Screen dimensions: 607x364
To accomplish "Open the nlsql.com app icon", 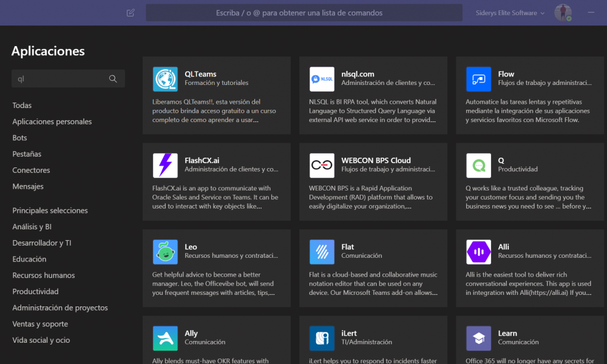I will pyautogui.click(x=322, y=79).
